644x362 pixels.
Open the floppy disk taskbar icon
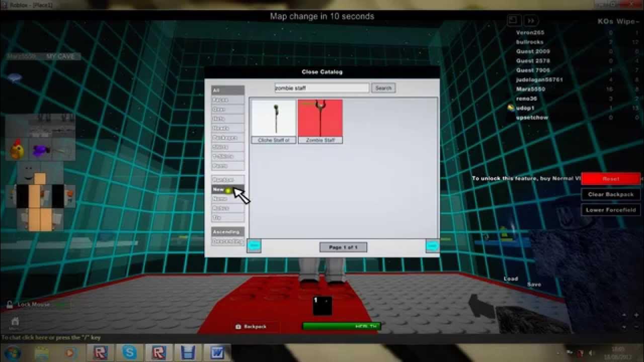click(x=188, y=352)
